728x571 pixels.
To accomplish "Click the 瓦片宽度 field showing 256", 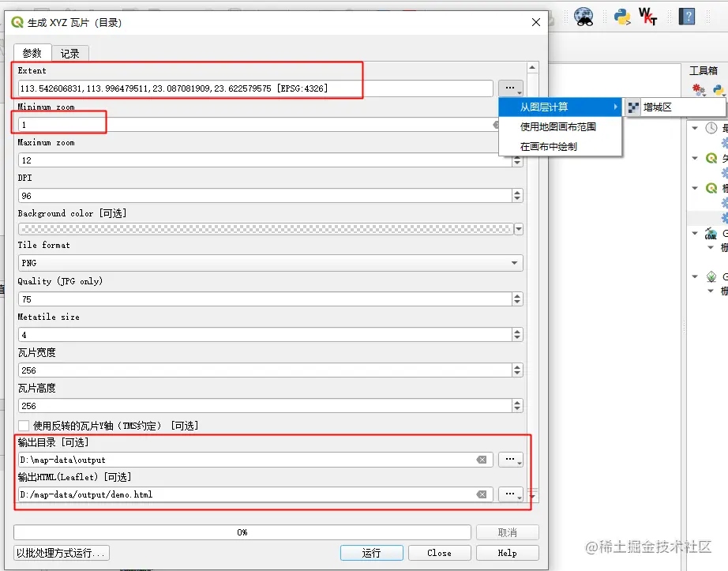I will pos(265,370).
